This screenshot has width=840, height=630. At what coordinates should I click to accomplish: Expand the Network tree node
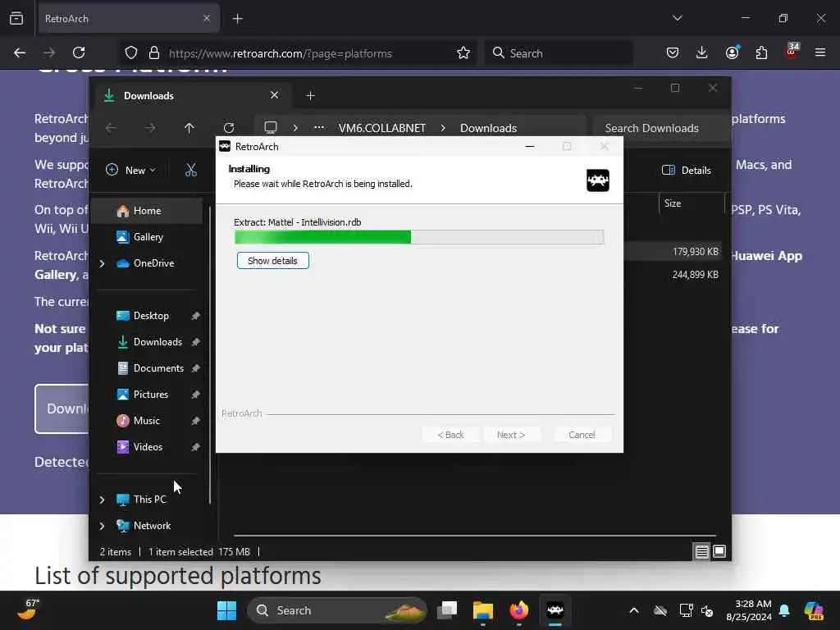point(103,526)
